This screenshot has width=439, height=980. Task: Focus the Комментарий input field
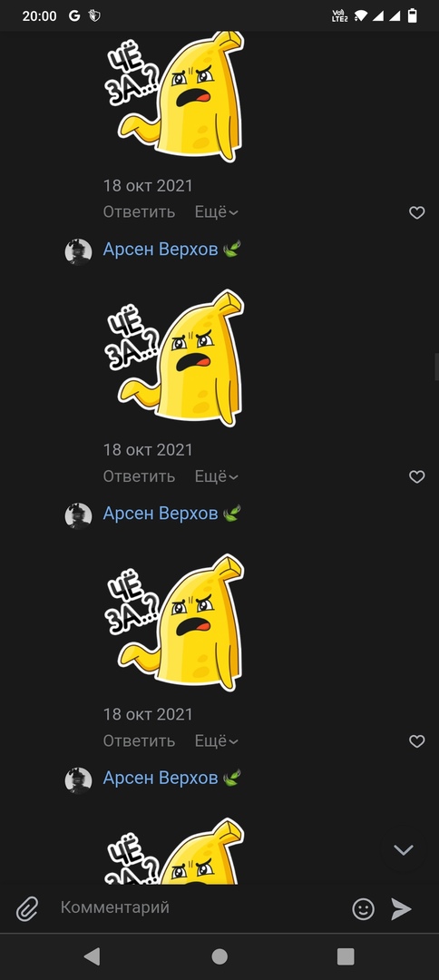click(x=199, y=907)
